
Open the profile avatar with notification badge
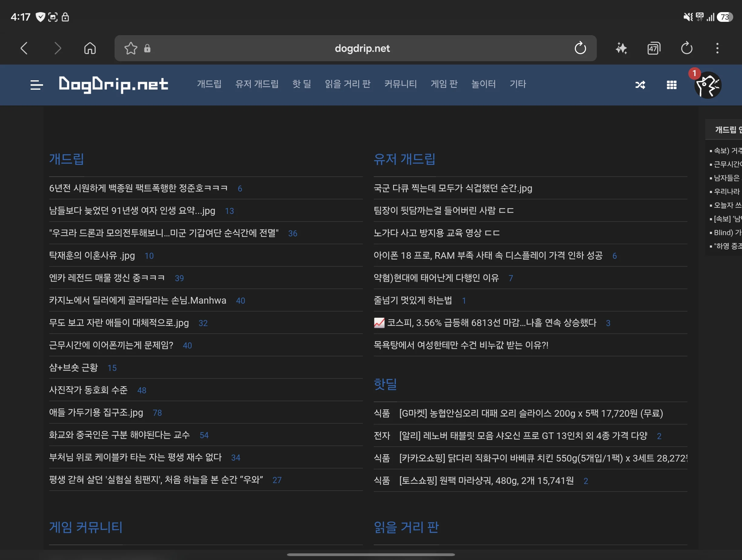(x=708, y=85)
